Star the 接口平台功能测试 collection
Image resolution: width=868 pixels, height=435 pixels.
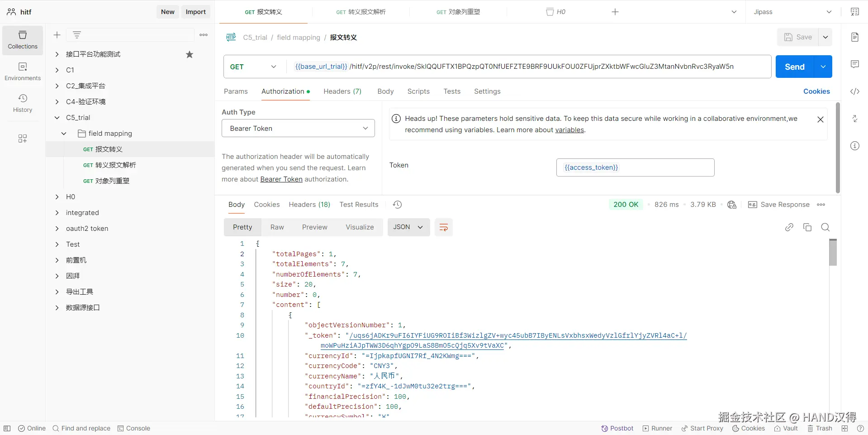point(190,54)
